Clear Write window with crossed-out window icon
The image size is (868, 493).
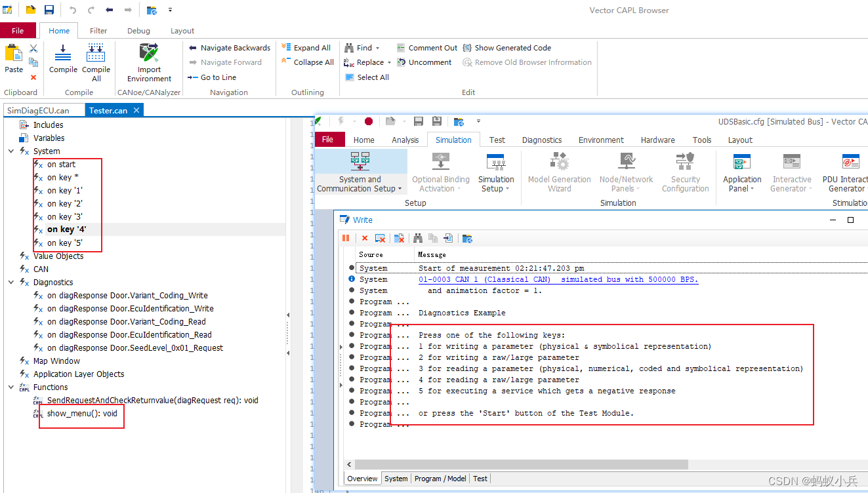click(x=380, y=238)
